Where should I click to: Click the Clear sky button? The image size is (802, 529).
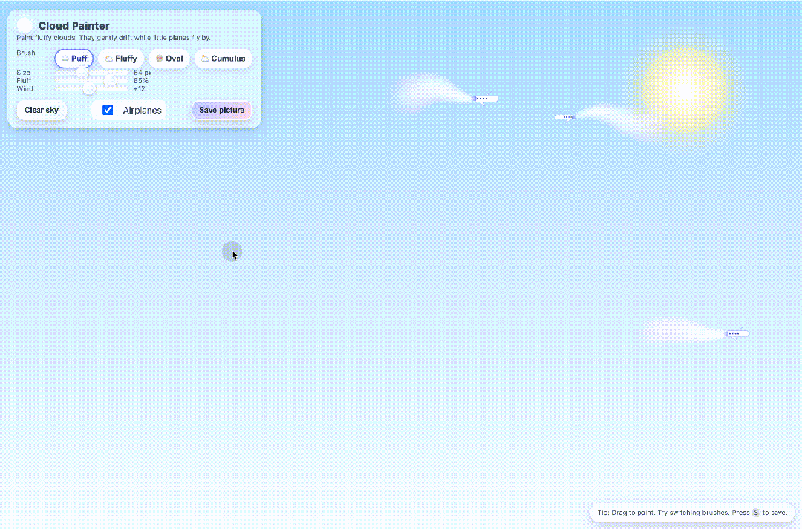pos(42,110)
